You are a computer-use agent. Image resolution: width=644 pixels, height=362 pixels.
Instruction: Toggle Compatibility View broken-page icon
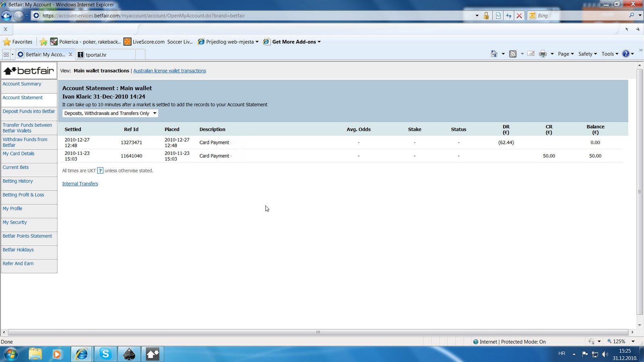tap(498, 16)
